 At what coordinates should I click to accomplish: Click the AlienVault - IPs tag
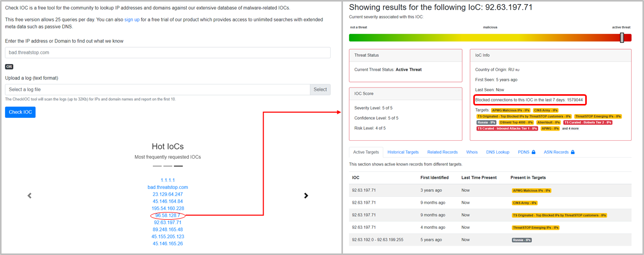pyautogui.click(x=548, y=122)
